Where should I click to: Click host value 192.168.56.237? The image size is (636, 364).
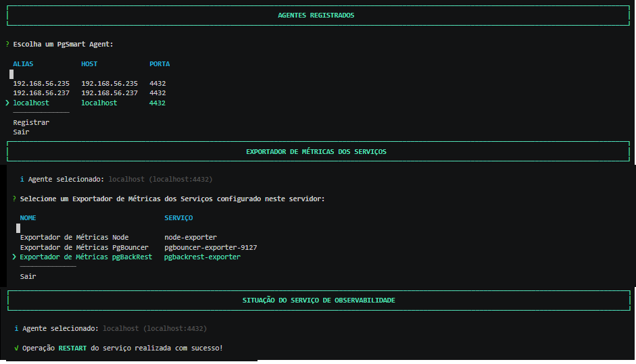[109, 93]
